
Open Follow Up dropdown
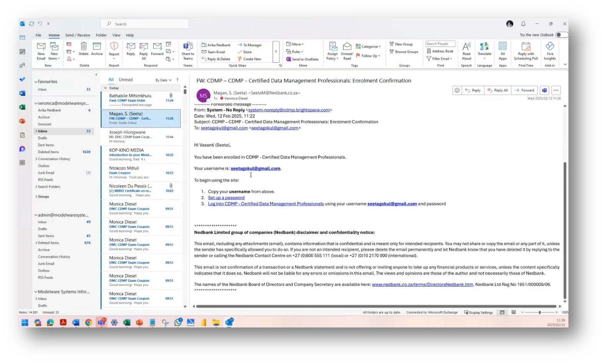pos(368,56)
